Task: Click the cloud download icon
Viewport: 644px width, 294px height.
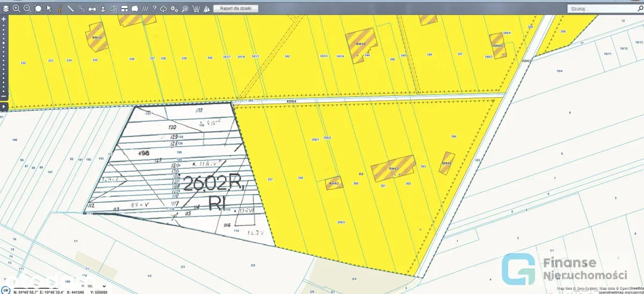Action: 164,9
